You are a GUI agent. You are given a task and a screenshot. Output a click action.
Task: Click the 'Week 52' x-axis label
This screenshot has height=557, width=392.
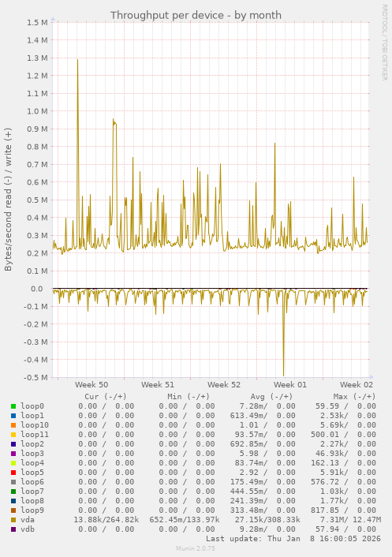click(224, 385)
